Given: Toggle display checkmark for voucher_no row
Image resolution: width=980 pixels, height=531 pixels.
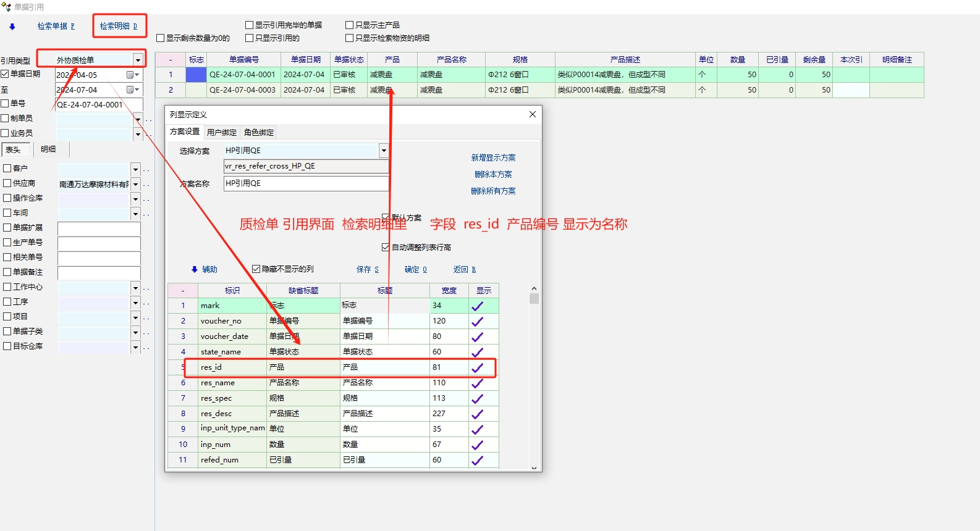Looking at the screenshot, I should click(x=477, y=321).
